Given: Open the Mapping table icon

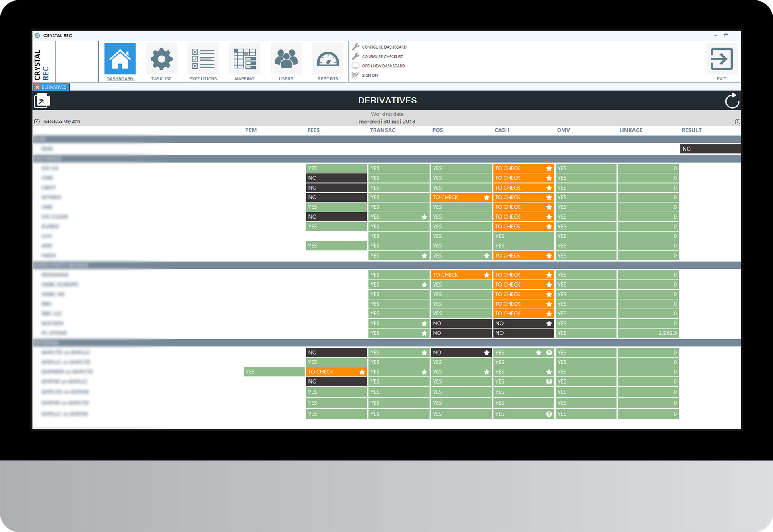Looking at the screenshot, I should pos(244,59).
